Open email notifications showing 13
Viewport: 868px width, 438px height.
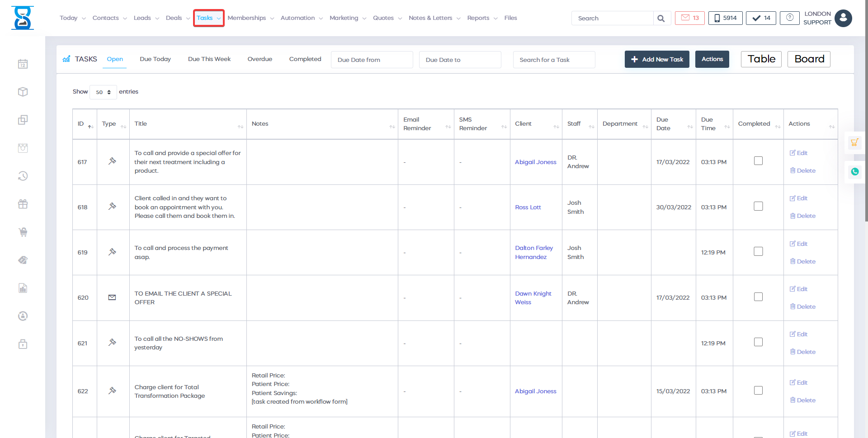[689, 18]
